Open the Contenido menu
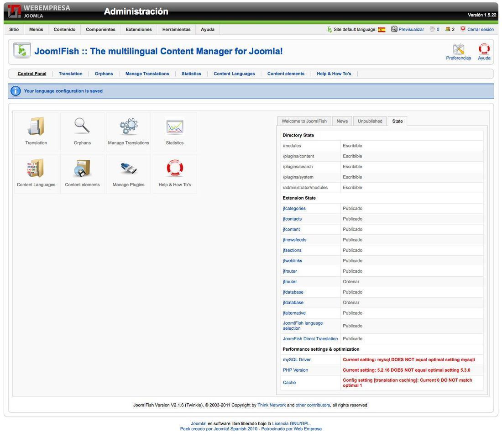Screen dimensions: 502x448 click(x=64, y=30)
